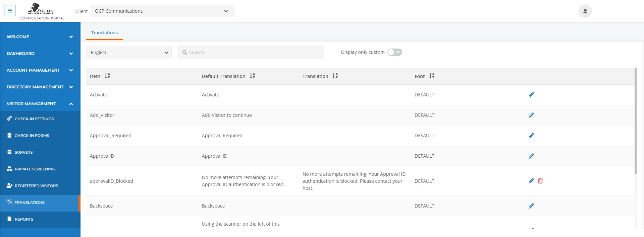The height and width of the screenshot is (237, 644).
Task: Click the table vertical scrollbar
Action: [x=635, y=121]
